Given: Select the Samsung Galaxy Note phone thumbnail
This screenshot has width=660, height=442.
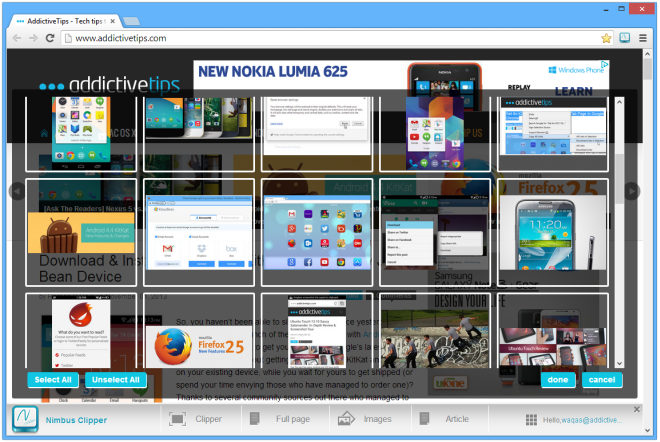Looking at the screenshot, I should click(x=553, y=232).
